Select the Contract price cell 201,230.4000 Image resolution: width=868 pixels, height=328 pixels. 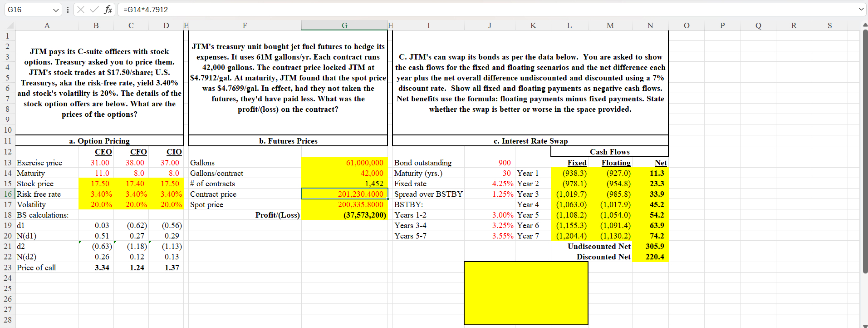344,194
